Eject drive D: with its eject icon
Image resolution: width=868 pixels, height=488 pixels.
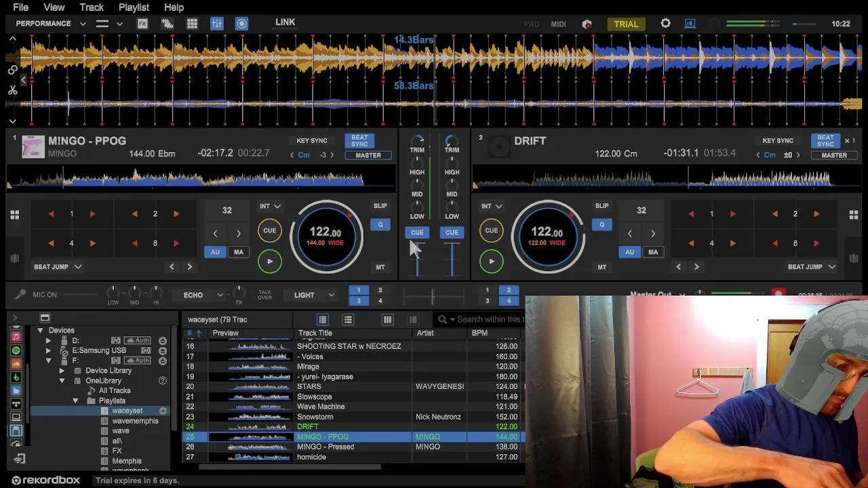click(x=163, y=340)
